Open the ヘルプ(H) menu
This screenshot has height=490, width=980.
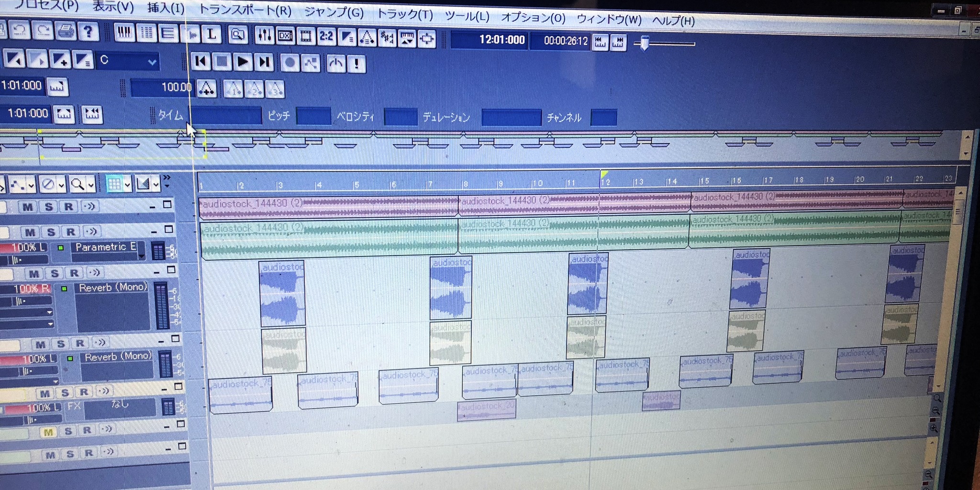click(x=673, y=21)
